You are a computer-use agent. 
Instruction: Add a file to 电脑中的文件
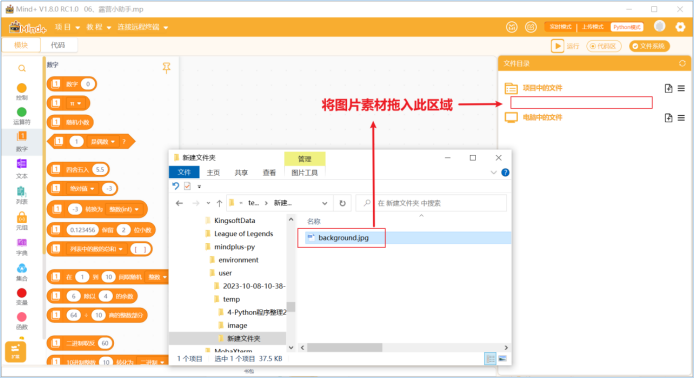coord(668,117)
